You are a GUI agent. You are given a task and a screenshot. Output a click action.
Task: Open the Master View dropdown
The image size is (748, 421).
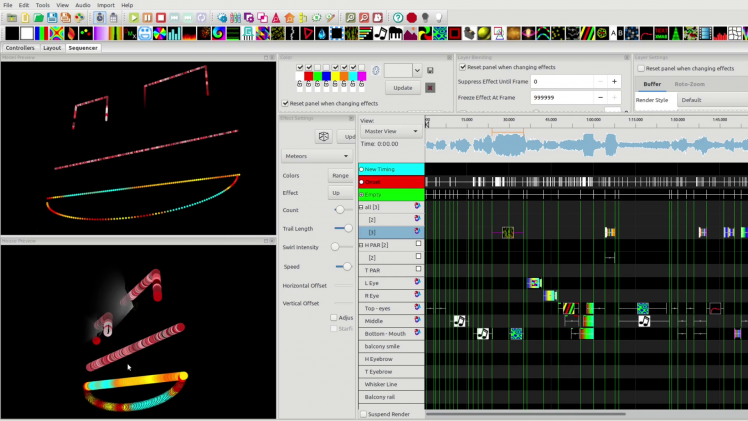point(391,131)
